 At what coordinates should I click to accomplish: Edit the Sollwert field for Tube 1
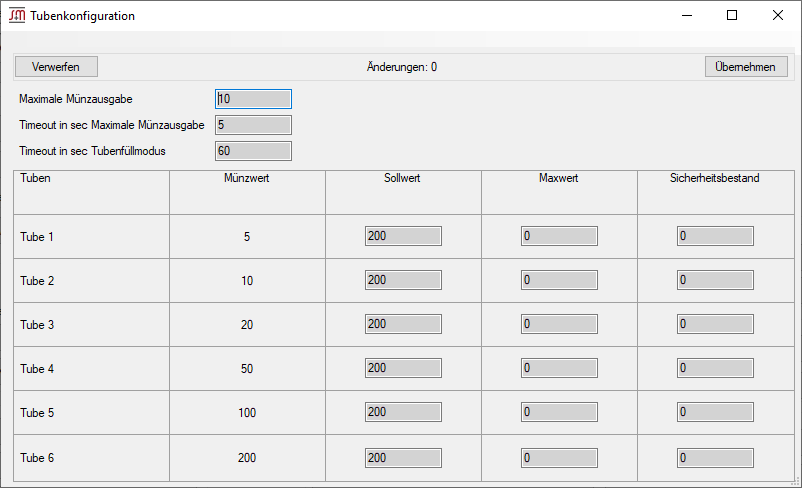(x=403, y=237)
